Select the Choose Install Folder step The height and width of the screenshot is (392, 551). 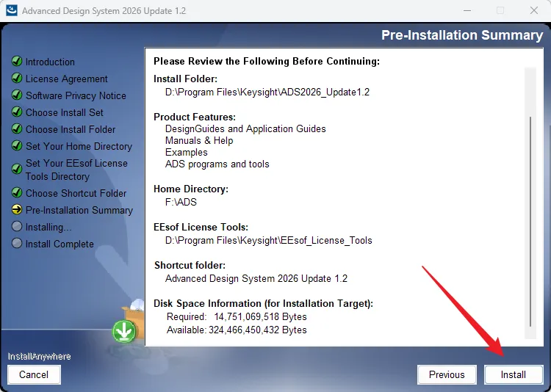click(71, 129)
